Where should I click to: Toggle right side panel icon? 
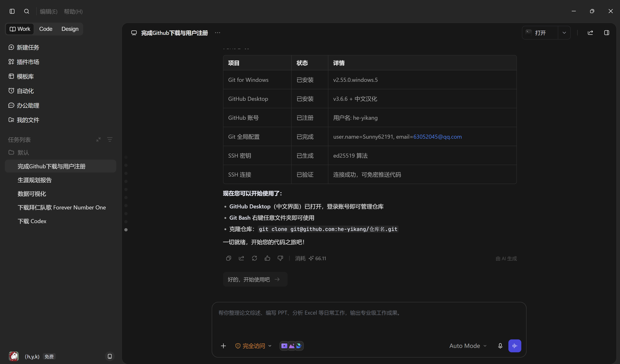606,33
